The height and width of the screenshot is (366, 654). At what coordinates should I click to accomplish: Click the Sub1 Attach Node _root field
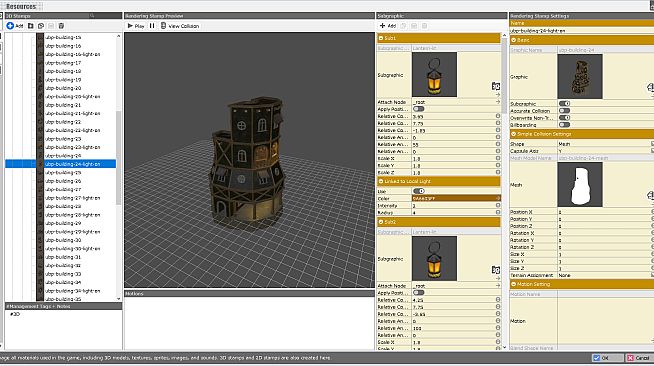coord(453,102)
